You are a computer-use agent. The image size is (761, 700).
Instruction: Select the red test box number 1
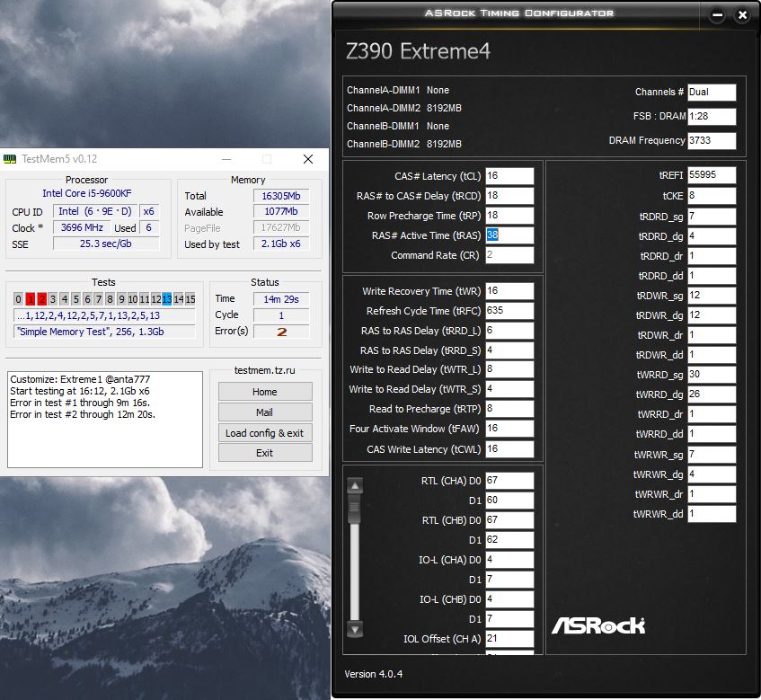tap(30, 299)
